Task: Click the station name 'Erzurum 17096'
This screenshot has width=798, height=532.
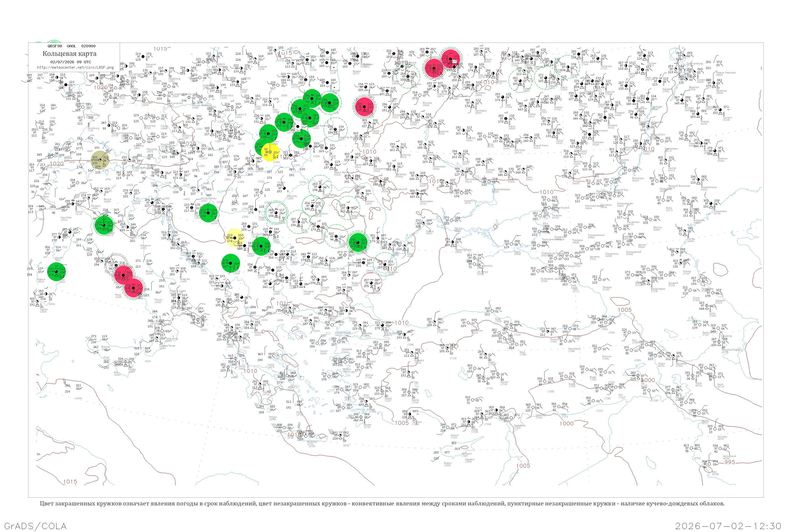Action: click(607, 357)
